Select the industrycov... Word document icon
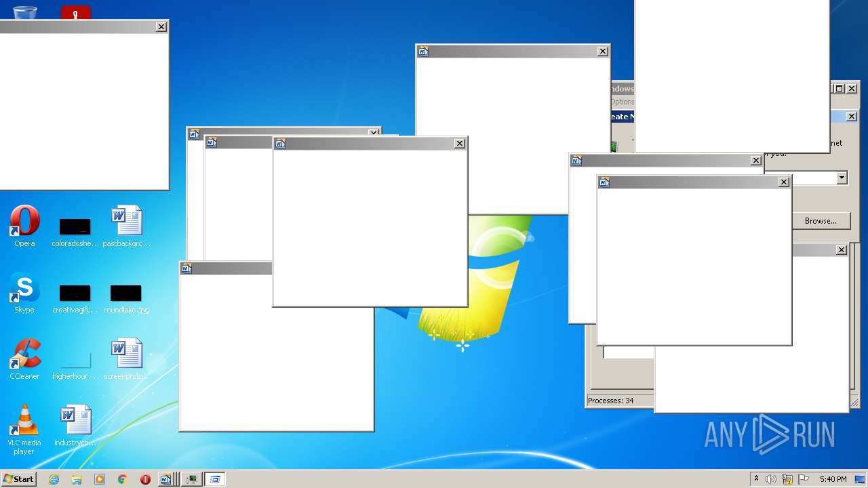The image size is (868, 488). (x=75, y=426)
